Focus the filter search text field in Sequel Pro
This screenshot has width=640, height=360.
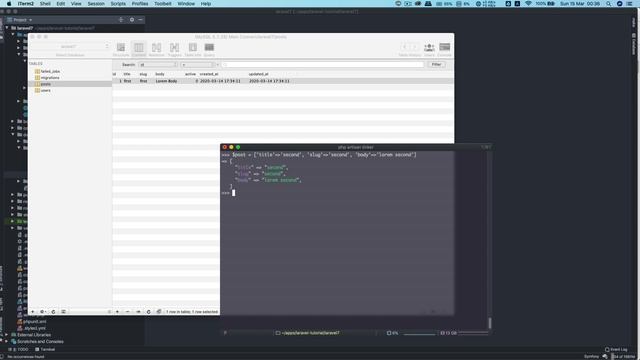point(322,64)
